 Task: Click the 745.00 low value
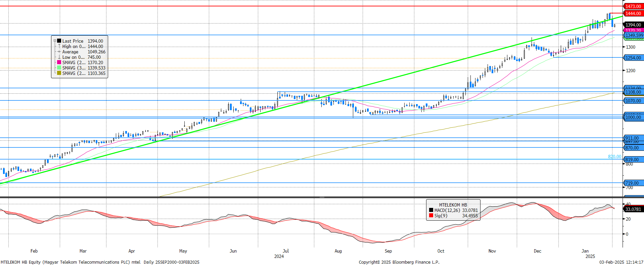point(94,57)
